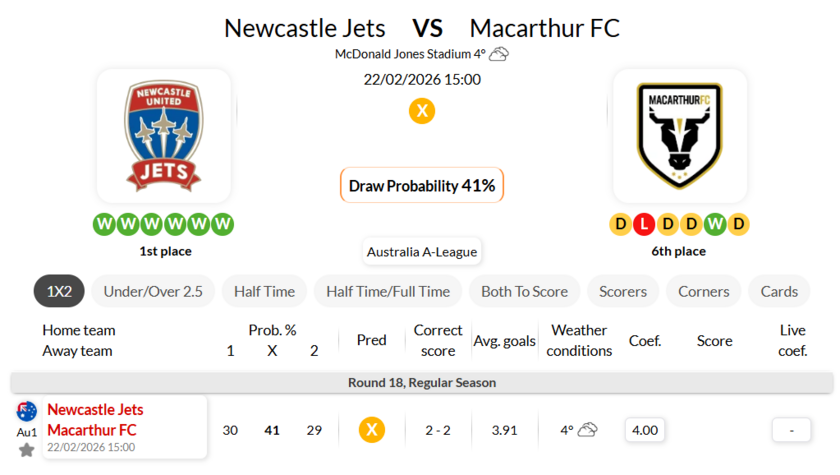Click the orange X prediction badge under date
This screenshot has height=475, width=840.
[422, 111]
